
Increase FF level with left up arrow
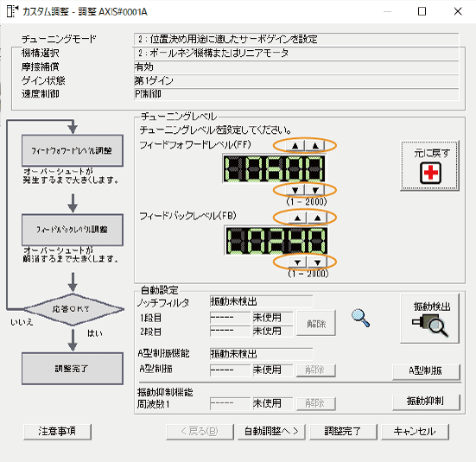click(295, 146)
